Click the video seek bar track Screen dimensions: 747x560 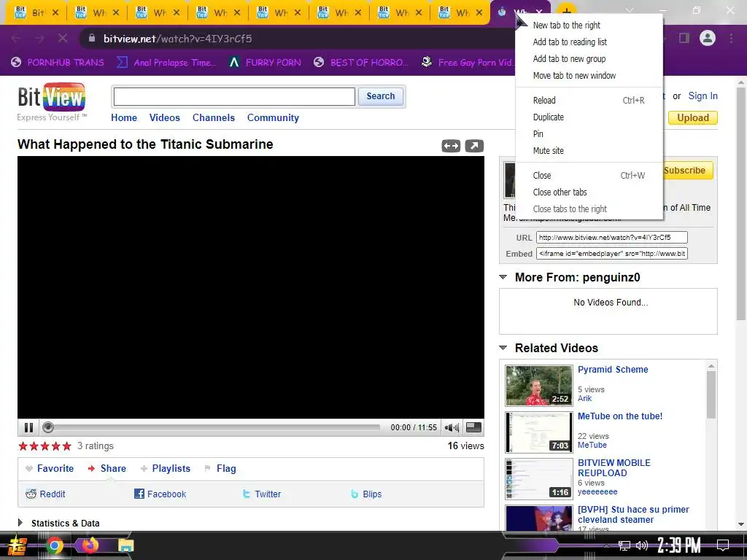pyautogui.click(x=217, y=427)
